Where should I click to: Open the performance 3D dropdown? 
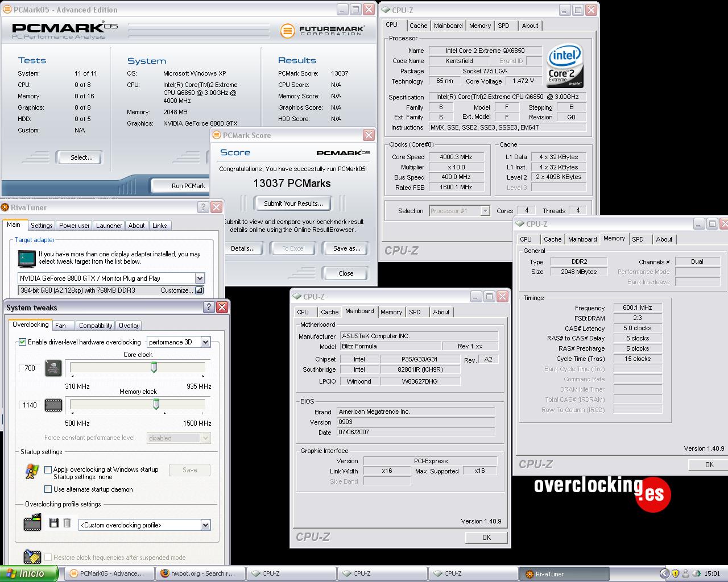coord(205,342)
